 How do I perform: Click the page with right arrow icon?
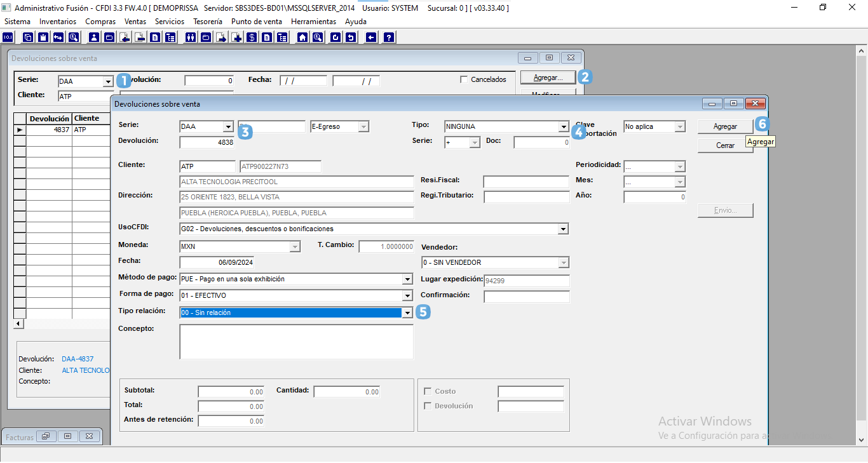(221, 37)
